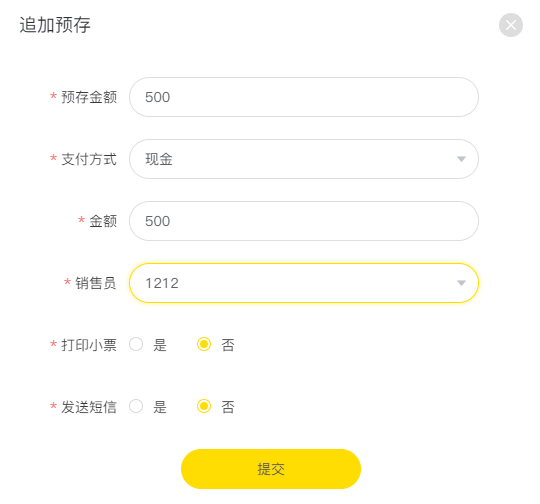Select 否 radio for 打印小票
540x504 pixels.
[x=204, y=344]
